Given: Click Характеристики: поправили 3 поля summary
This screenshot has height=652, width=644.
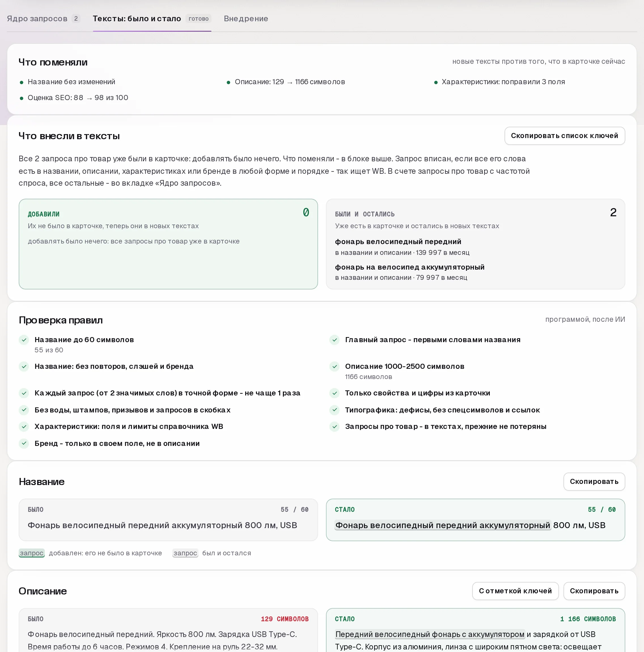Looking at the screenshot, I should [503, 82].
